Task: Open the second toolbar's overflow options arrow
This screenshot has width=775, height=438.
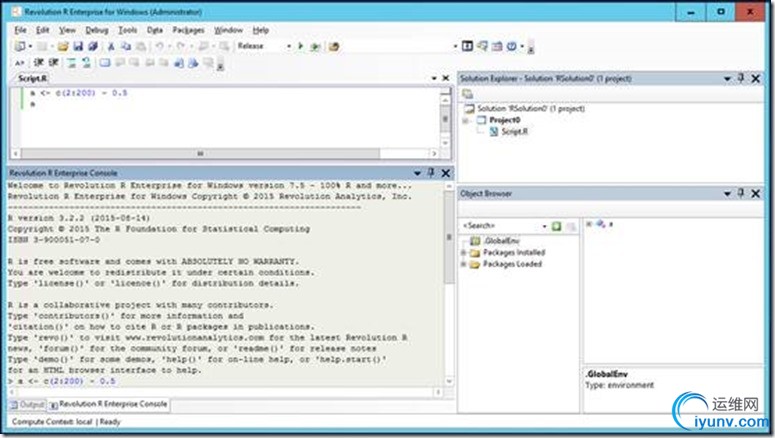Action: [220, 65]
